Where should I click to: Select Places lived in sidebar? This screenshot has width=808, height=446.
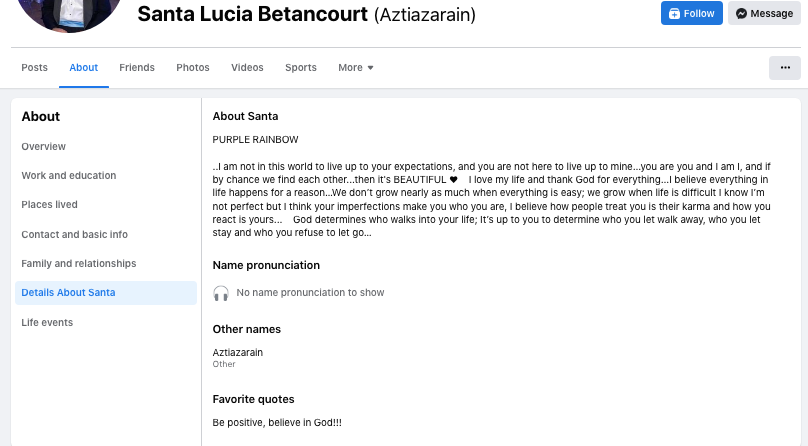click(x=49, y=204)
